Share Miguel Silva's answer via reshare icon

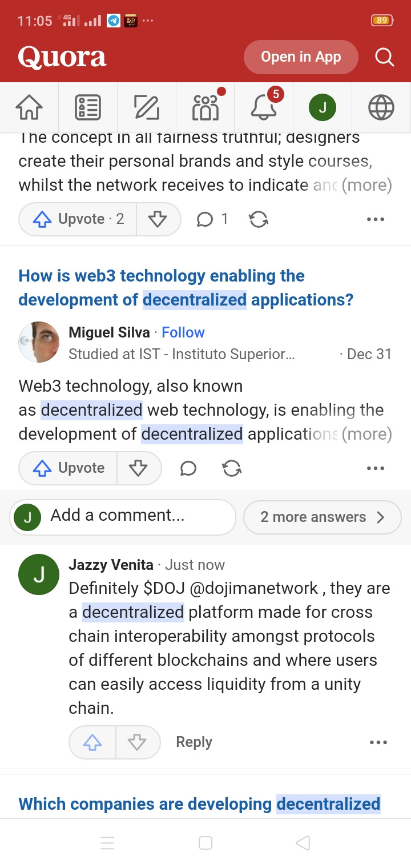pyautogui.click(x=232, y=468)
